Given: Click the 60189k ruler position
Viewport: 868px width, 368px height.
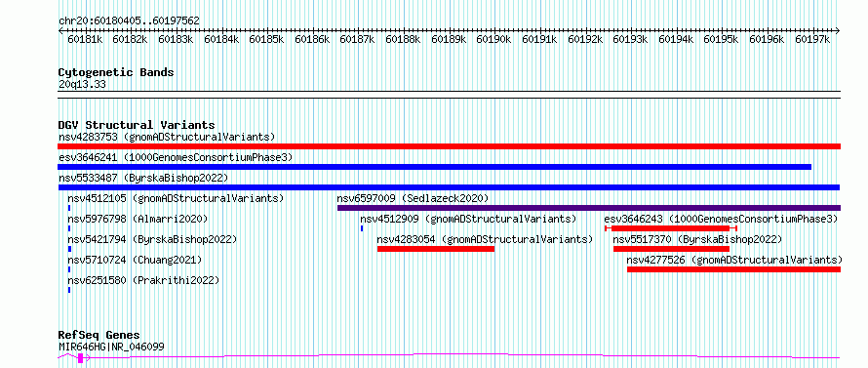Looking at the screenshot, I should [x=449, y=39].
